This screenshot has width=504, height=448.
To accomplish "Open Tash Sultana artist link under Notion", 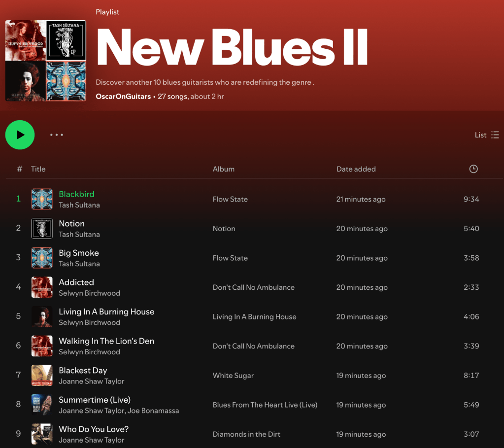I will click(x=79, y=235).
